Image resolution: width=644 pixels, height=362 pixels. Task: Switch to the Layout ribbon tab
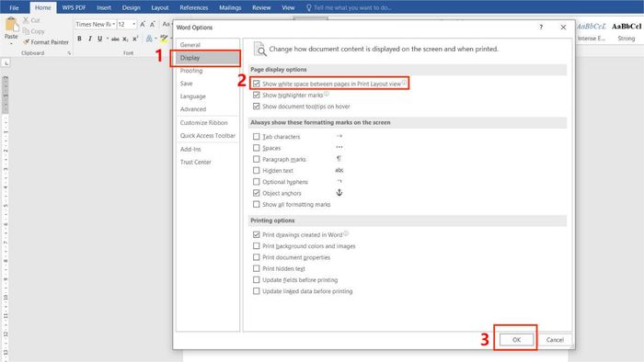(160, 7)
